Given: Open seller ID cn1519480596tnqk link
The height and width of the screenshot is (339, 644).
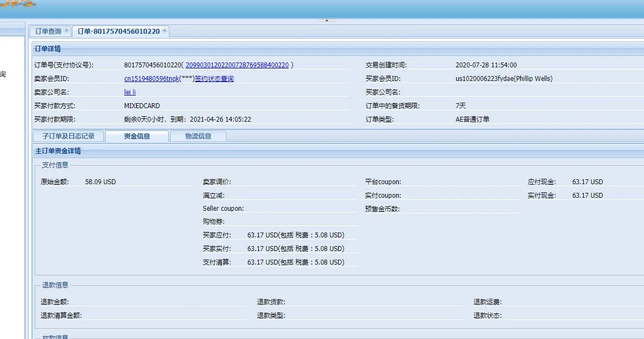Looking at the screenshot, I should click(x=151, y=79).
